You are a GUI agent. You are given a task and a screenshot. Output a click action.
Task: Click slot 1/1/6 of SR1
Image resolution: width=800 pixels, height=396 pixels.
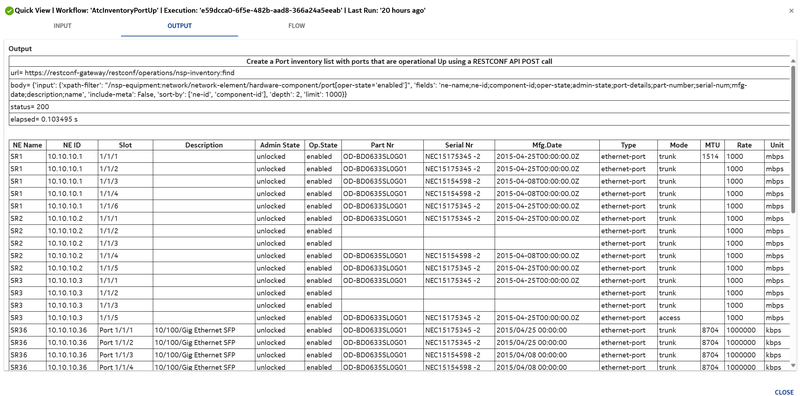pos(109,206)
